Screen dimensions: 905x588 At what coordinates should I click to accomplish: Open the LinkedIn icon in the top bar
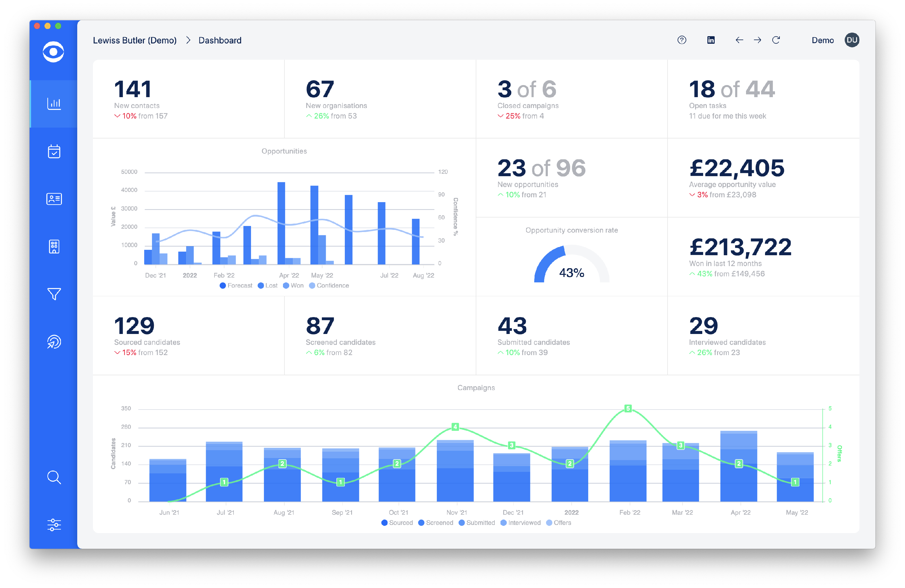711,40
